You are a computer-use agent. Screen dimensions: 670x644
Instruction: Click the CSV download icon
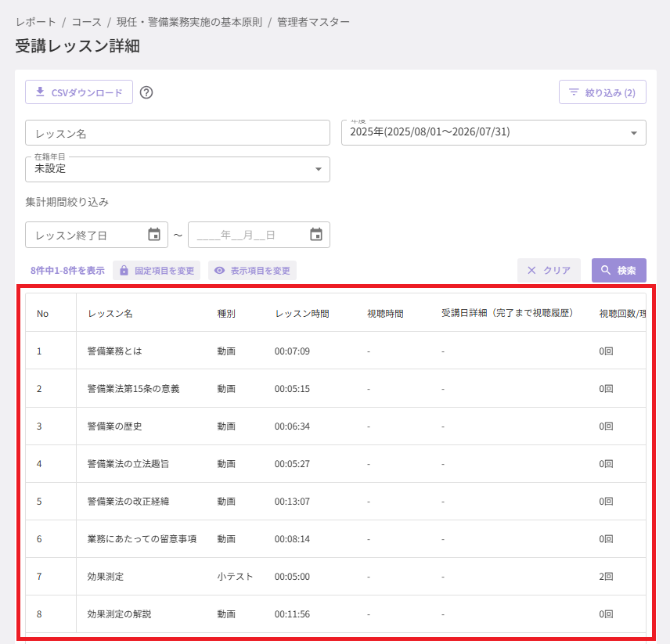point(40,92)
